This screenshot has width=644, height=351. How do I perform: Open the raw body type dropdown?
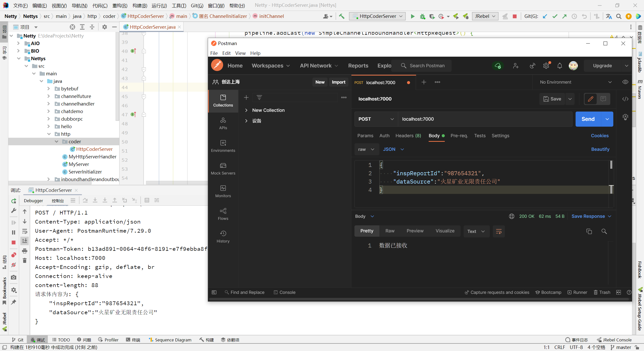point(366,149)
